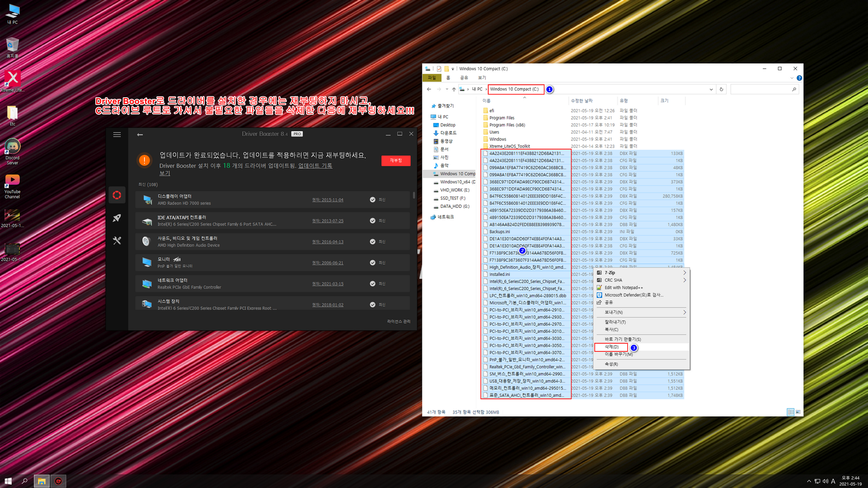Select the 네트워크 어댑터 device icon

coord(147,284)
